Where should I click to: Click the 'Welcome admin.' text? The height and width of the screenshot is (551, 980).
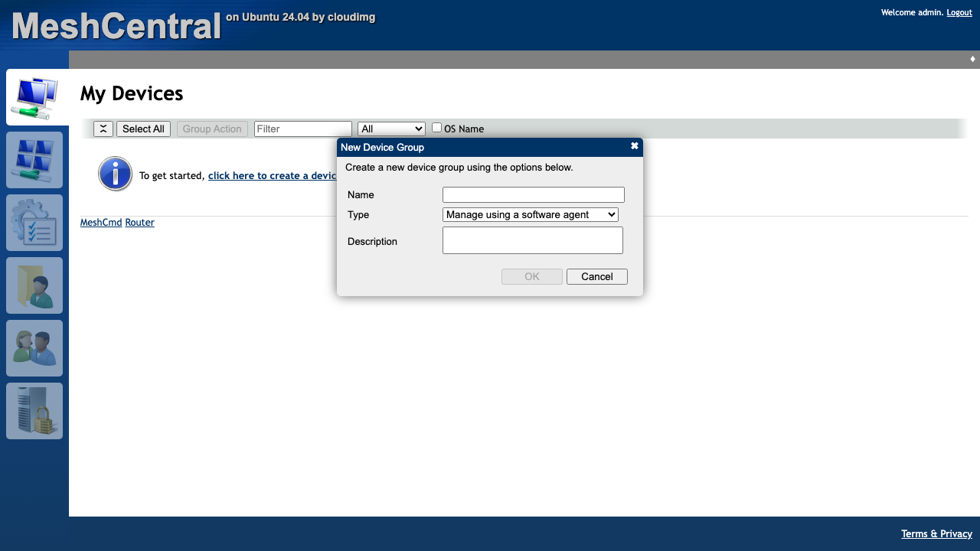[912, 12]
